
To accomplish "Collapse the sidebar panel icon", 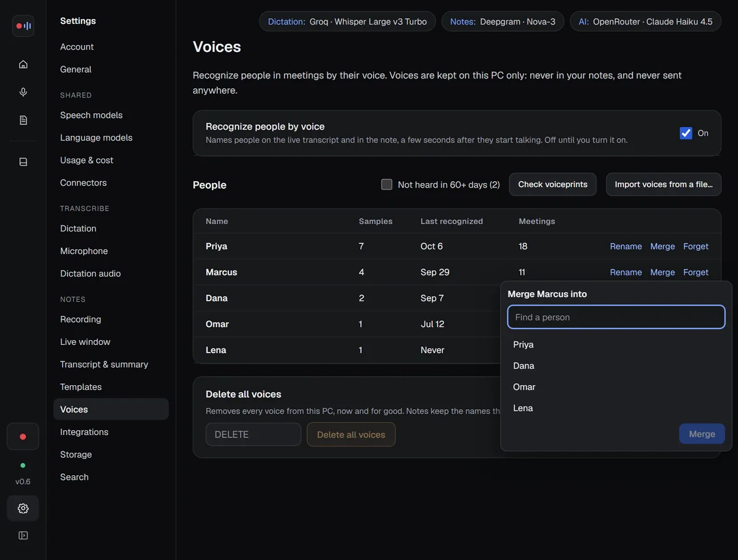I will click(23, 535).
